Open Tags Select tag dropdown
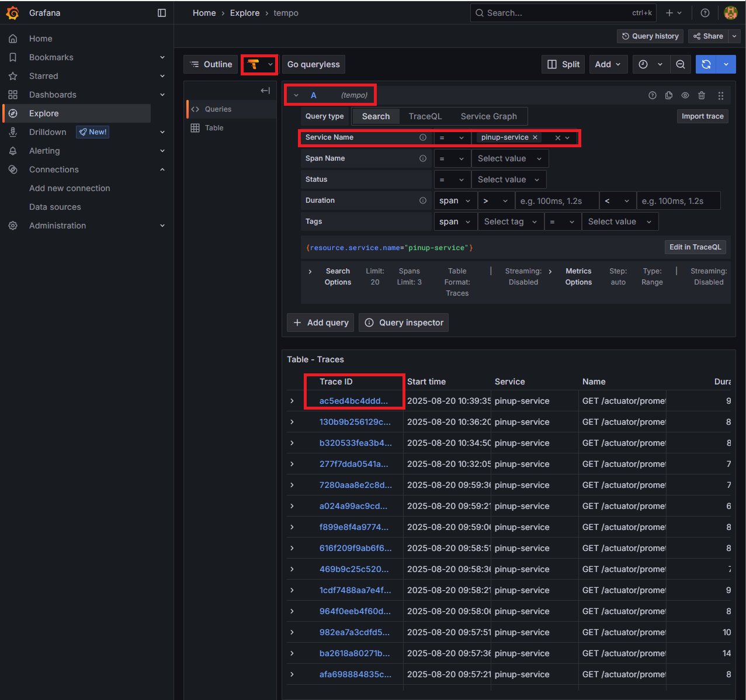 511,221
